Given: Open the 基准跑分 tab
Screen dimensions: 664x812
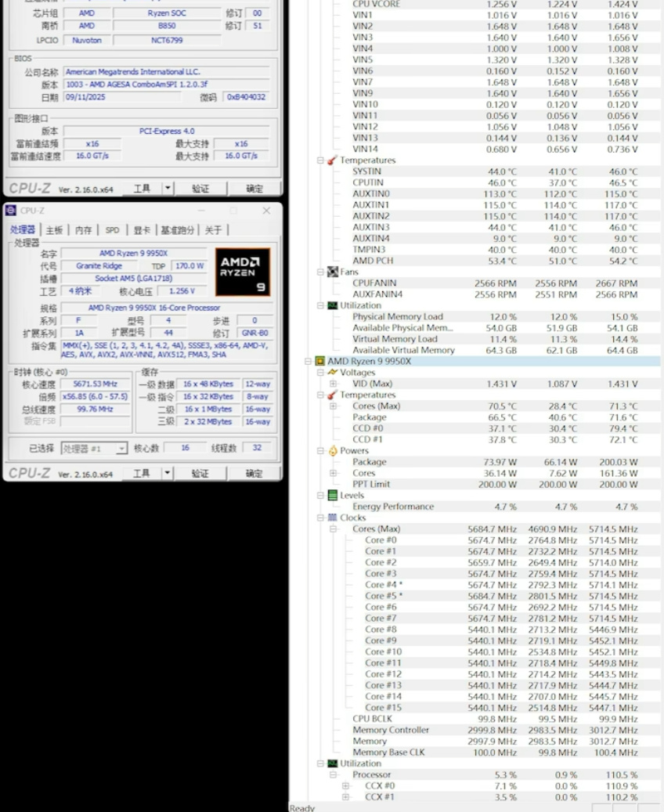Looking at the screenshot, I should pos(177,230).
